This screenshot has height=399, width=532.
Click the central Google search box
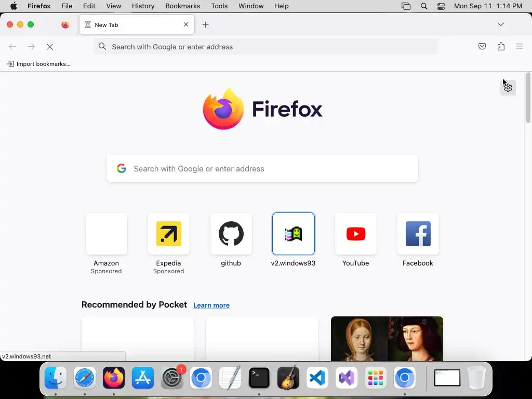[x=262, y=169]
